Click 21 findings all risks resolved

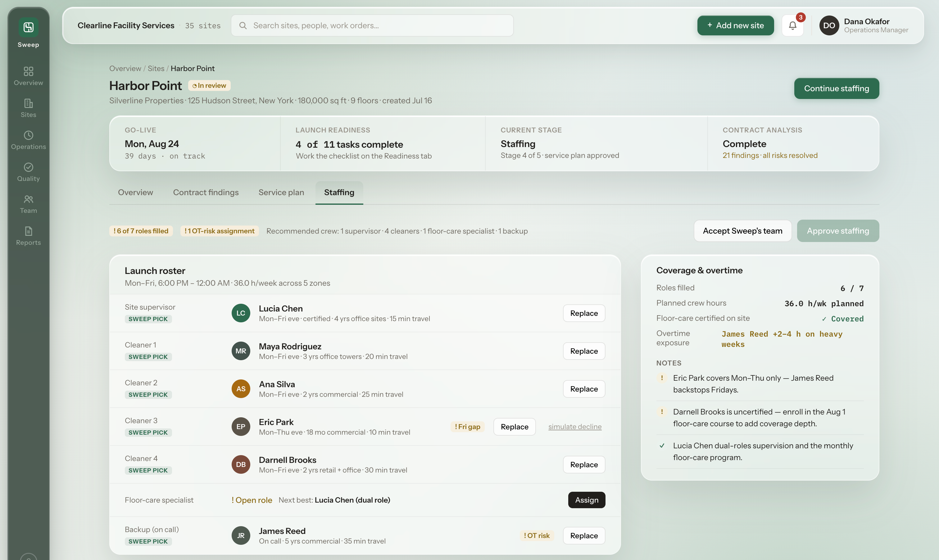[770, 155]
